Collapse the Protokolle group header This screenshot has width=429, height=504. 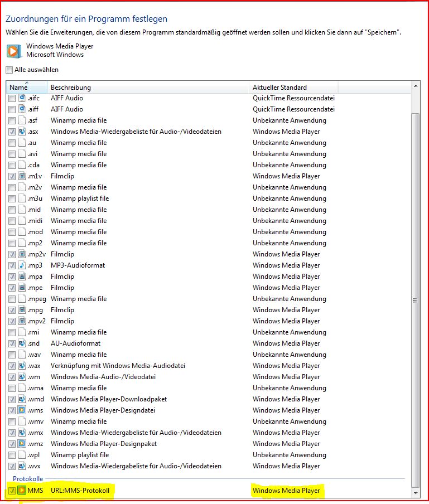pyautogui.click(x=28, y=478)
